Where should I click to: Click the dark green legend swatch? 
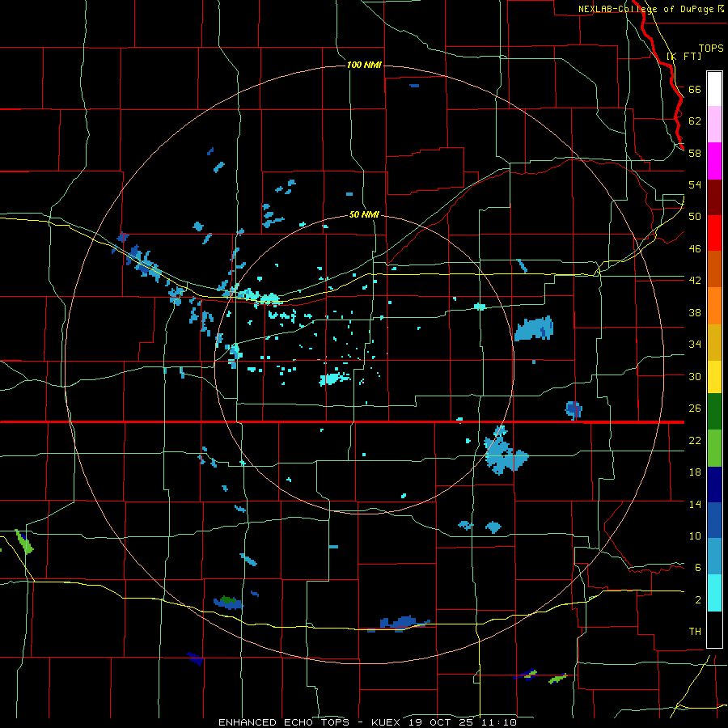(x=714, y=412)
